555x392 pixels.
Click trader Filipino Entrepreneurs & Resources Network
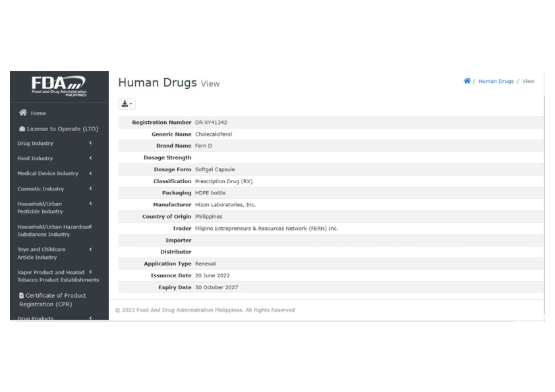click(x=266, y=229)
